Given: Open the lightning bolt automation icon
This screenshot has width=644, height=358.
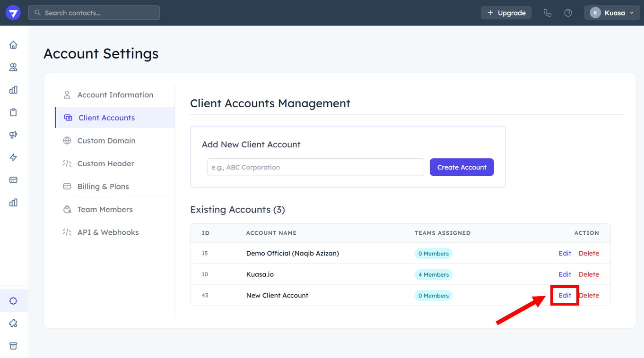Looking at the screenshot, I should [x=13, y=158].
